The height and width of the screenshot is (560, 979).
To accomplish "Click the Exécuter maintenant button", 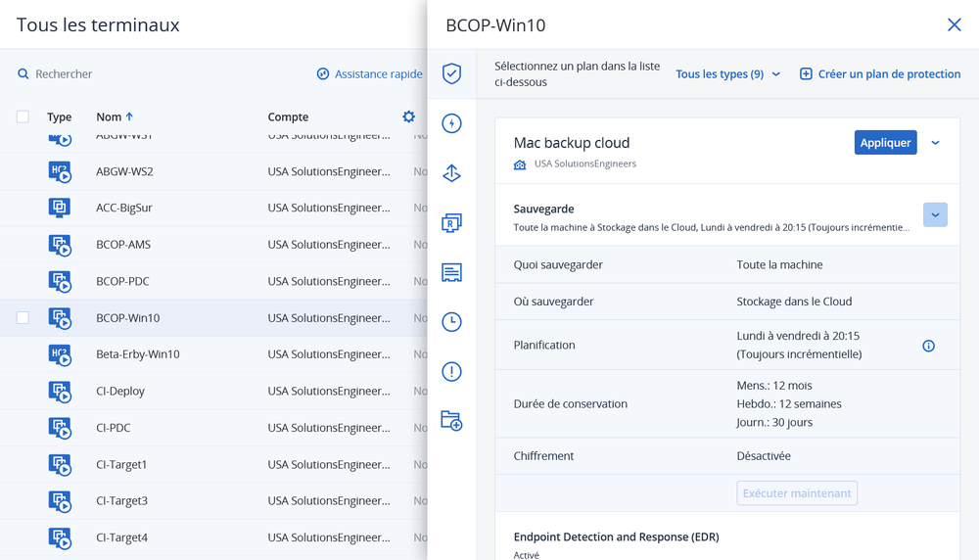I will 797,493.
